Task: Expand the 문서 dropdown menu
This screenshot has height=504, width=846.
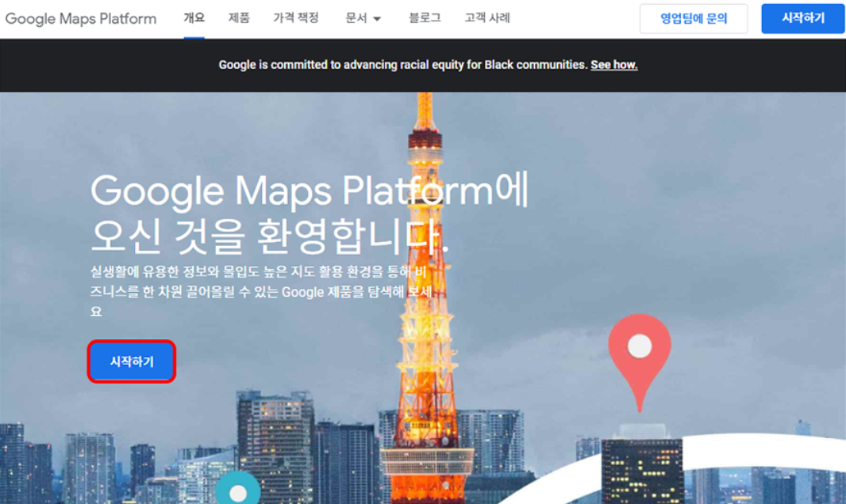Action: 363,18
